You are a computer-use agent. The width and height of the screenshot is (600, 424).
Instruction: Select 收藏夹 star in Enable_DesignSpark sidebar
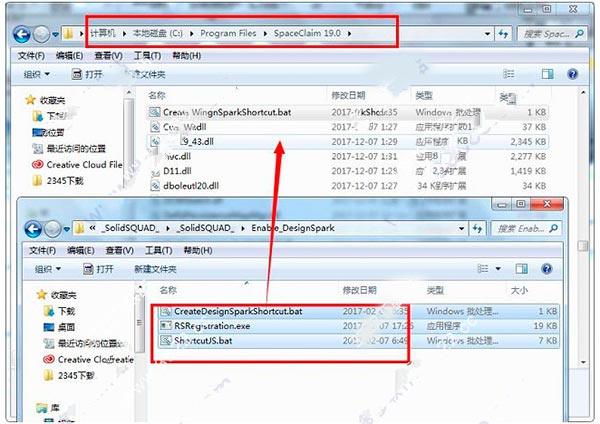click(41, 295)
